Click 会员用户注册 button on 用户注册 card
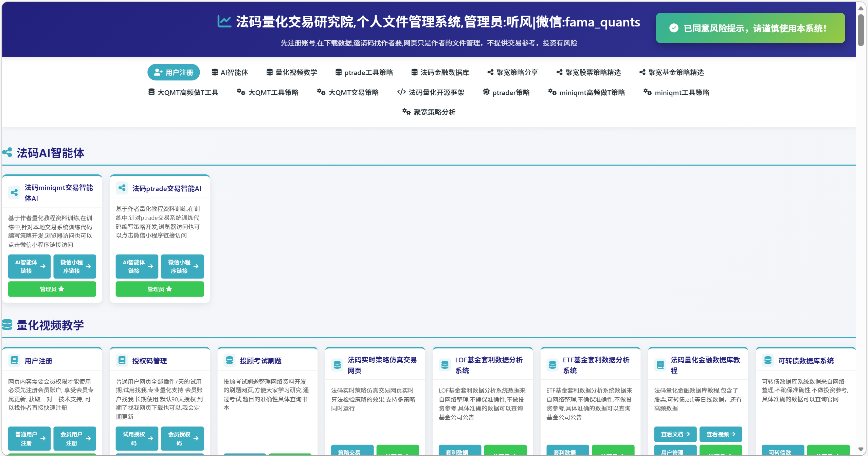The image size is (868, 456). click(75, 438)
